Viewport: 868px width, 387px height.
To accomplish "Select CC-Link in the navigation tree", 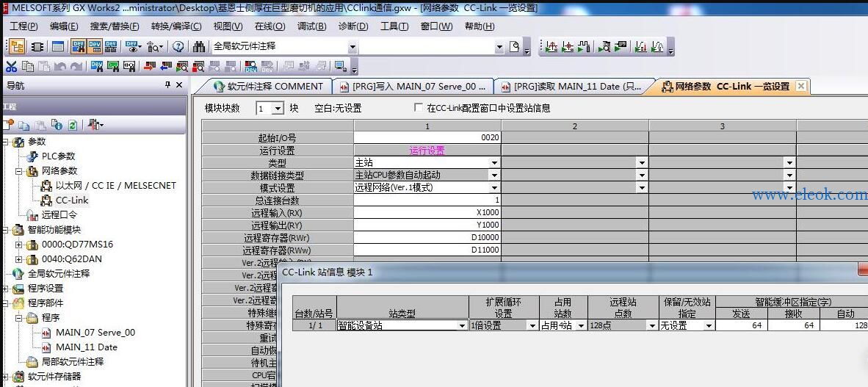I will pos(72,200).
